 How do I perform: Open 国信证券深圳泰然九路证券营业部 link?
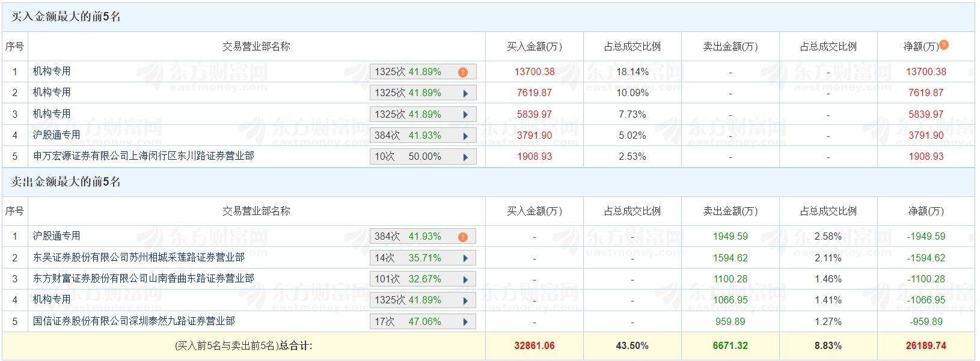133,321
